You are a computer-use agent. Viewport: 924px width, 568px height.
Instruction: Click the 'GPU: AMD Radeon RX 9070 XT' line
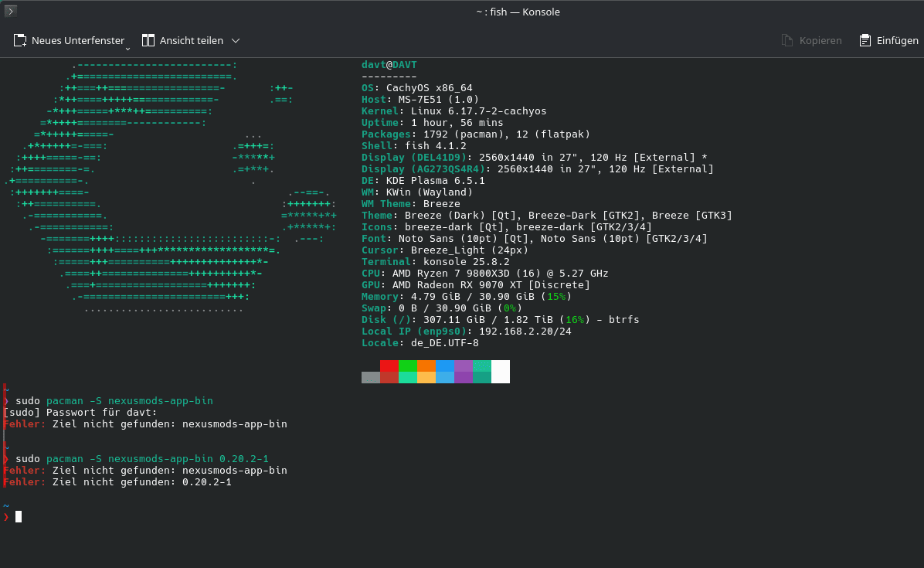[x=476, y=285]
